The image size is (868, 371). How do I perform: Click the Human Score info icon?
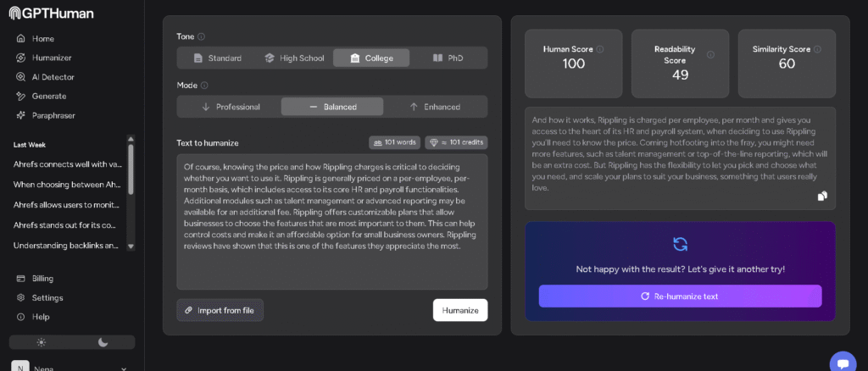click(x=600, y=49)
